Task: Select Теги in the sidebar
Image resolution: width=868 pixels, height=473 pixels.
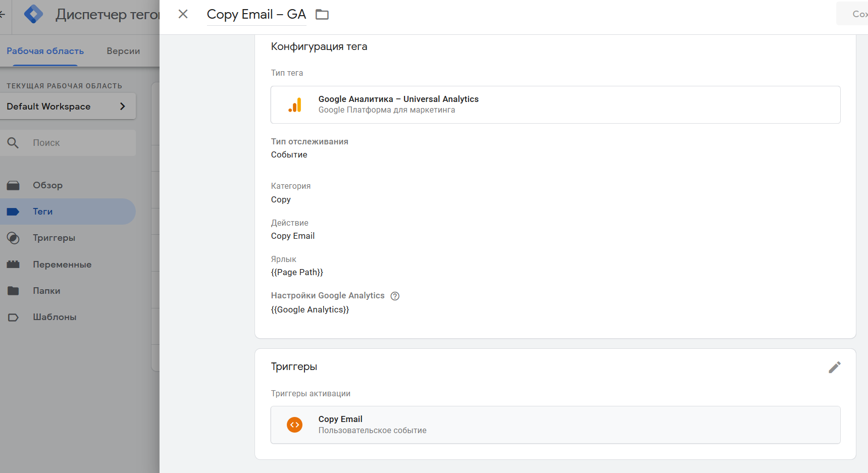Action: [x=68, y=212]
